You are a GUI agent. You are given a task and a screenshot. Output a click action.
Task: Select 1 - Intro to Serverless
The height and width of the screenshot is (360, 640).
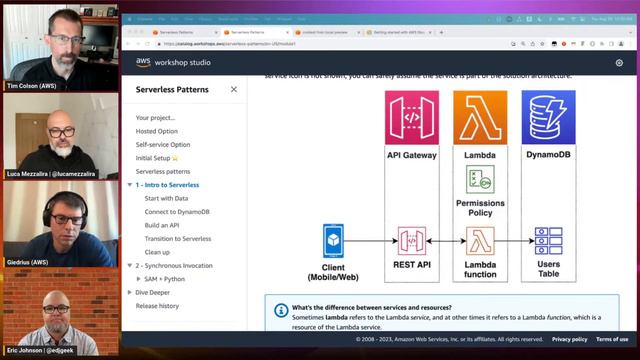[167, 185]
